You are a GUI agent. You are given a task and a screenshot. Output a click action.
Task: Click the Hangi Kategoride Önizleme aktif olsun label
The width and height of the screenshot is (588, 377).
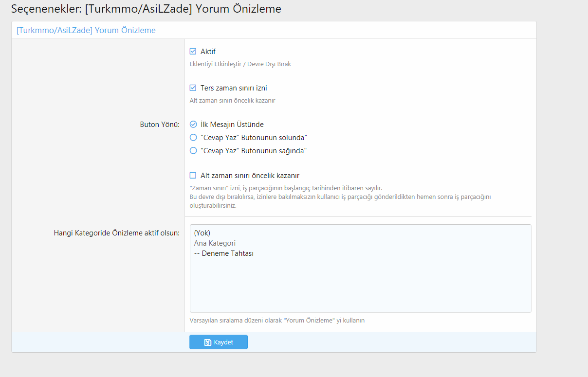click(117, 233)
